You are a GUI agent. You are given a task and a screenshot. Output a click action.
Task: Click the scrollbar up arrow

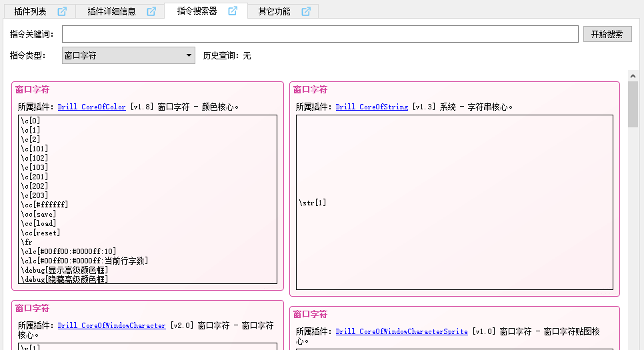[x=633, y=75]
